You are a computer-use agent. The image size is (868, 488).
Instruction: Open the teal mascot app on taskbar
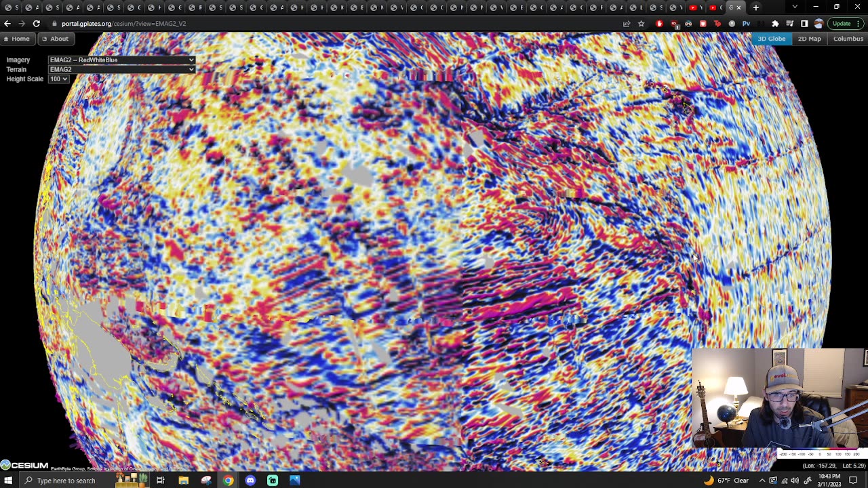(273, 481)
